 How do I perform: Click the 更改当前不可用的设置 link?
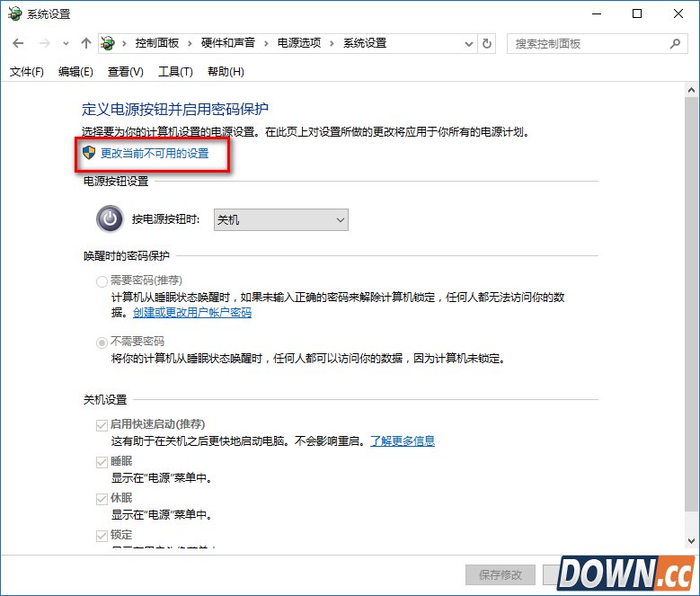pyautogui.click(x=155, y=154)
